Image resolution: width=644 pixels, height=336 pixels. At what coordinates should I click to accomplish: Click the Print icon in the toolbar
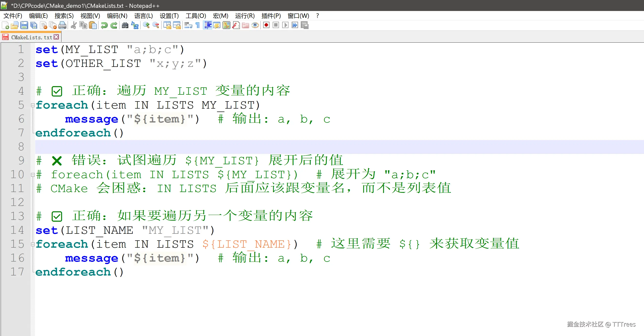click(x=63, y=25)
